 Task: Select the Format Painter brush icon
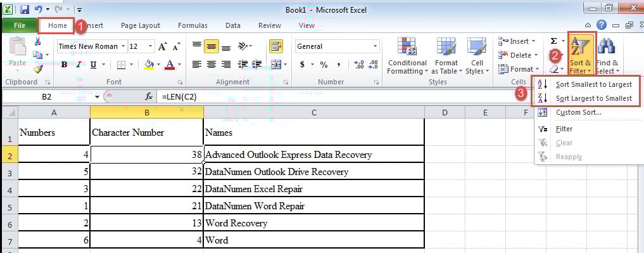pyautogui.click(x=38, y=68)
